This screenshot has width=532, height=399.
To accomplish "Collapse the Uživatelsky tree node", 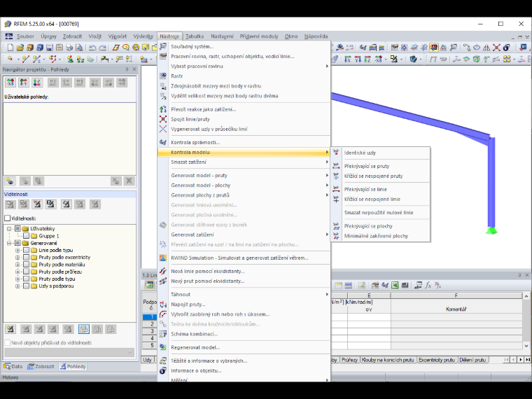I will click(9, 229).
